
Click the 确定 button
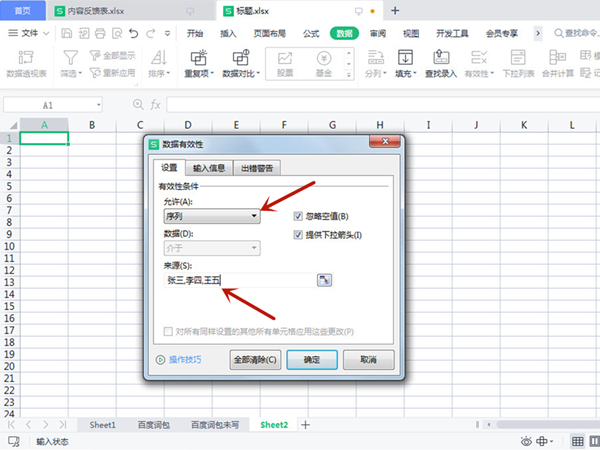[x=312, y=359]
